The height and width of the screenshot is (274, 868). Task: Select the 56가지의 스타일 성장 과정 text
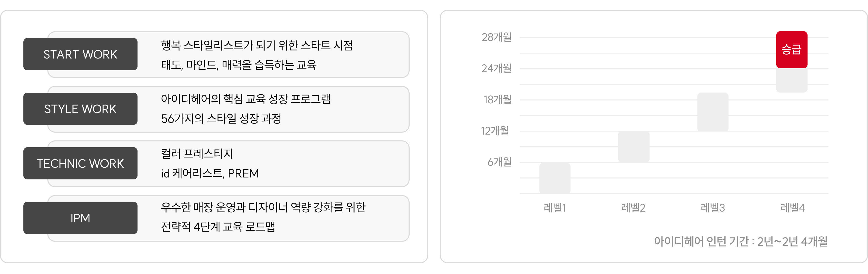(x=221, y=119)
